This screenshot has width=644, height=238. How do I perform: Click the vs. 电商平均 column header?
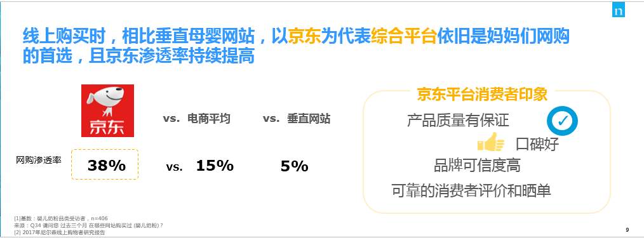pyautogui.click(x=196, y=119)
